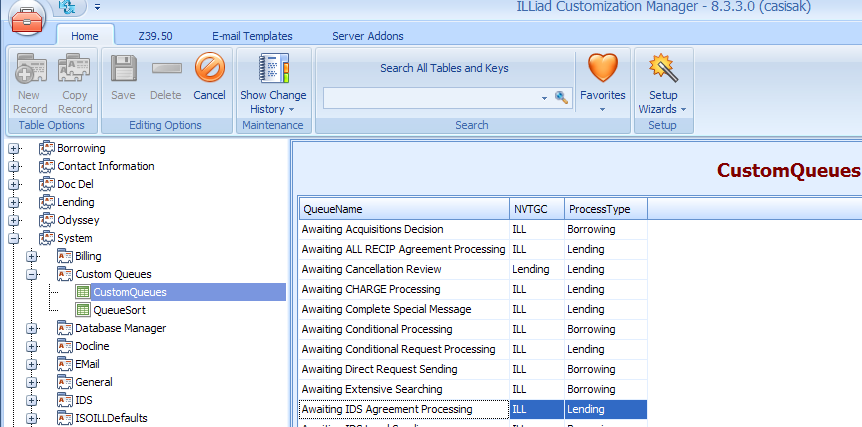Sort by the ProcessType column header
Screen dimensions: 862x427
coord(606,209)
